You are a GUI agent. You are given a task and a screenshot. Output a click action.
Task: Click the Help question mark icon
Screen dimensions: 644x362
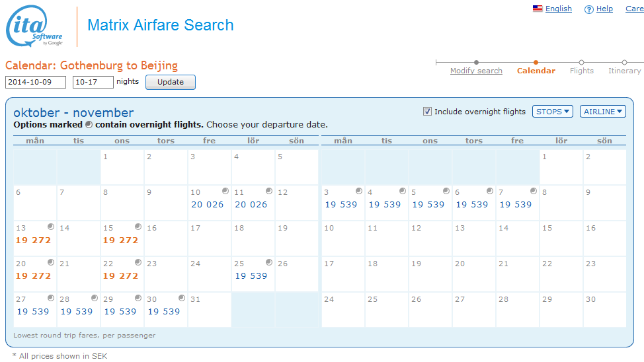pyautogui.click(x=588, y=9)
